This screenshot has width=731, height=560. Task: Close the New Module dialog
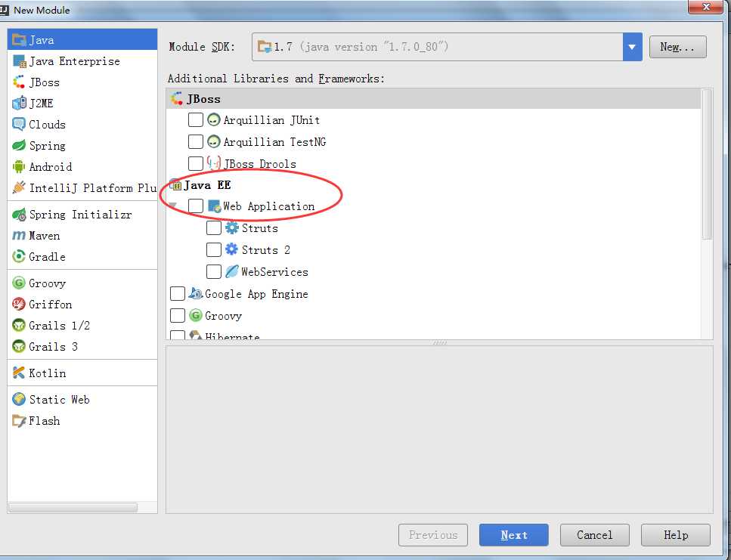[x=706, y=7]
